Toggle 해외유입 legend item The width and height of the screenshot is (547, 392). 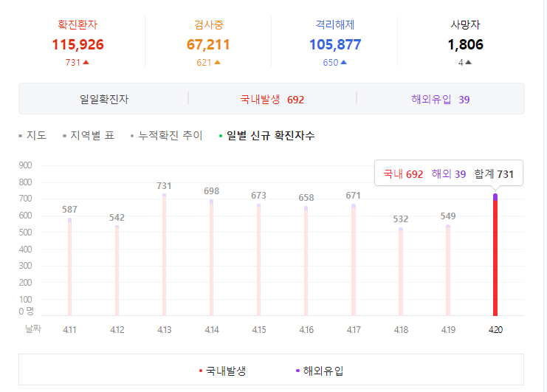point(320,371)
